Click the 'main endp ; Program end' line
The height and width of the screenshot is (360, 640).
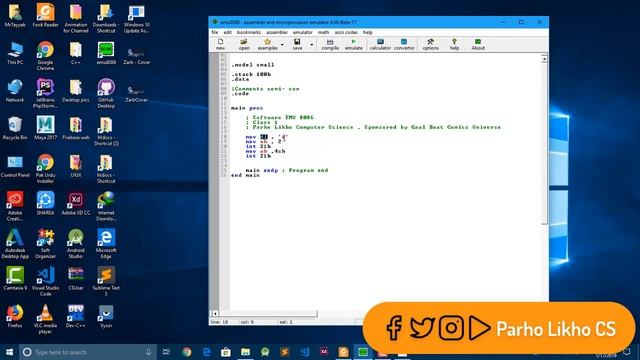click(x=287, y=170)
